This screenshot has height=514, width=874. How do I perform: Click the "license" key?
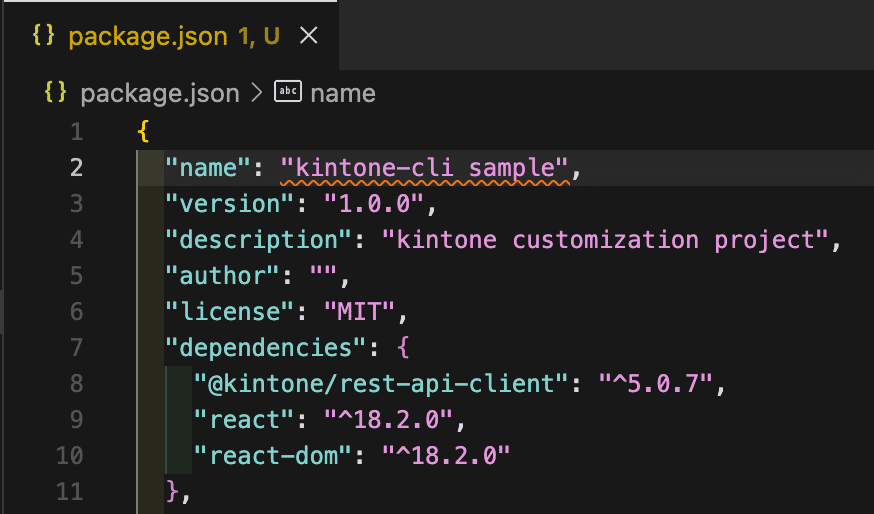click(230, 312)
